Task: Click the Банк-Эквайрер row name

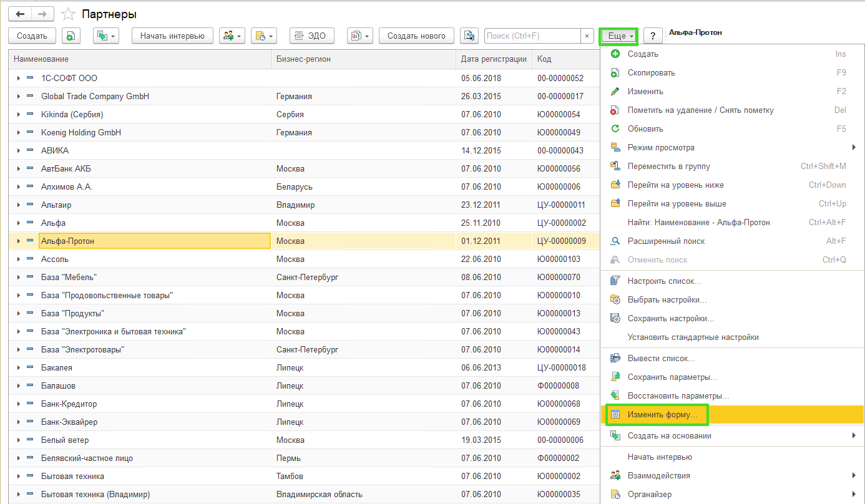Action: coord(69,422)
